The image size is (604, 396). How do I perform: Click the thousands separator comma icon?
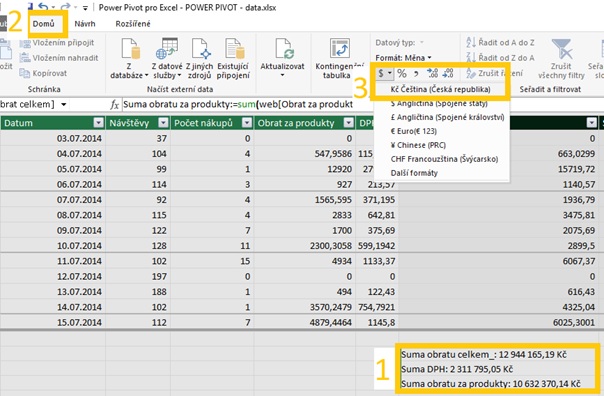[x=416, y=73]
